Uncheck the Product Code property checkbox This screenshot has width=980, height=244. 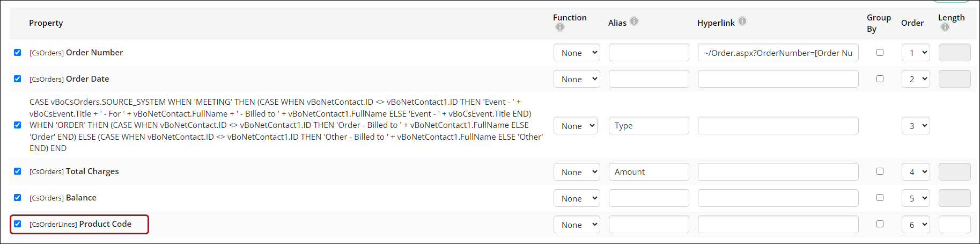click(18, 224)
